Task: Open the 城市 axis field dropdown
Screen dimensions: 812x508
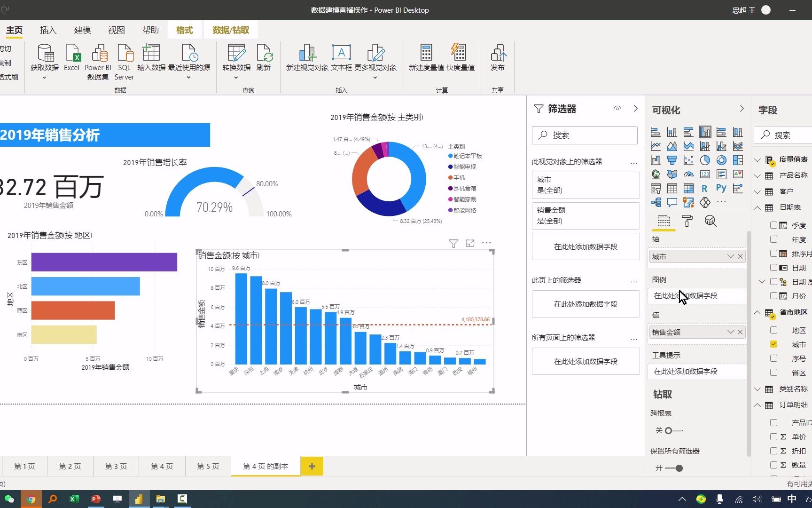Action: click(731, 256)
